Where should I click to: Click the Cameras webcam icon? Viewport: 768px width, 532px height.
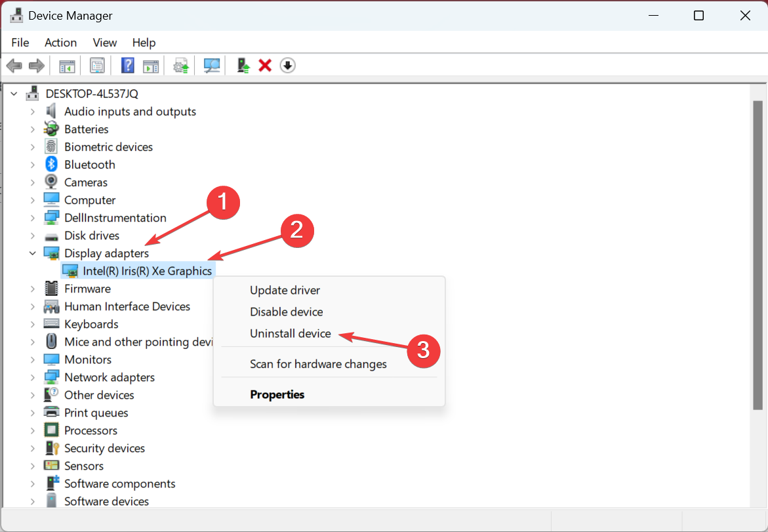pyautogui.click(x=51, y=182)
